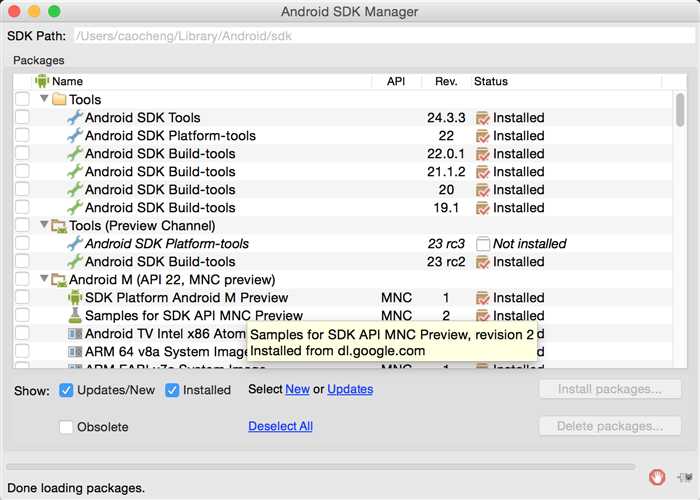
Task: Sort by the Name column header
Action: coord(203,81)
